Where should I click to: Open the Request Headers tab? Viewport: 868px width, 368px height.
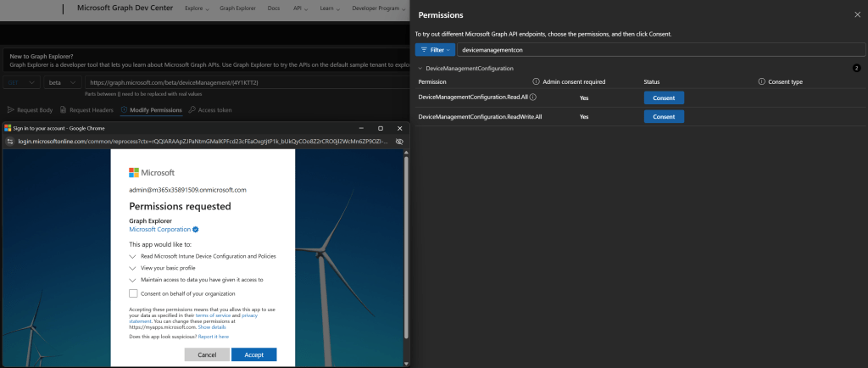click(x=86, y=110)
